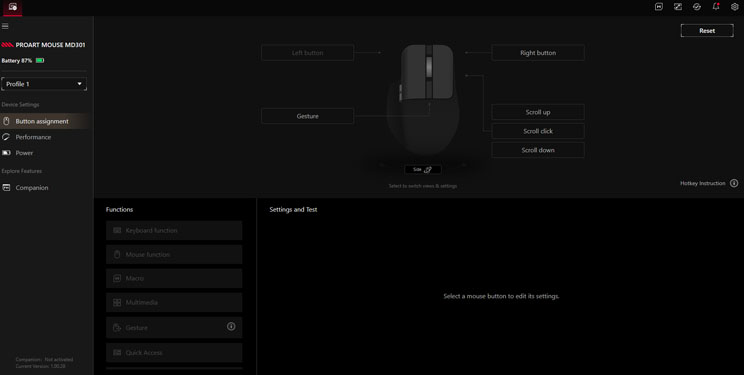Choose Keyboard function in Functions list
Screen dimensions: 744x375
(174, 230)
